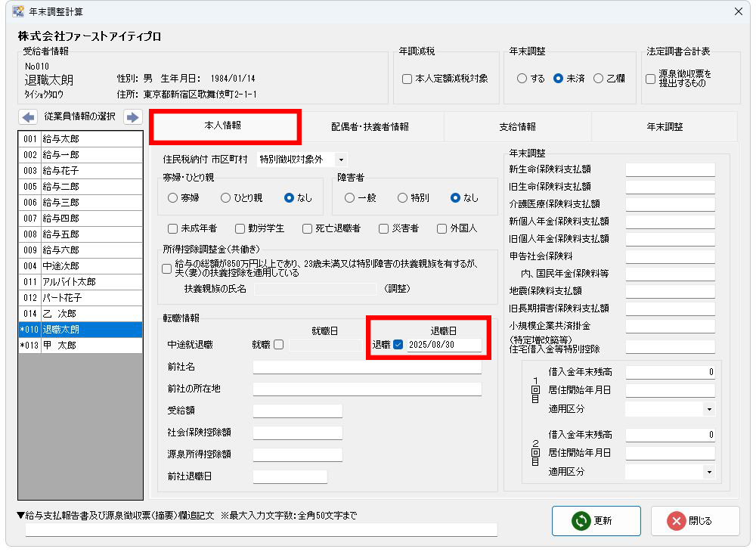Click the 前社名 input field

(367, 367)
